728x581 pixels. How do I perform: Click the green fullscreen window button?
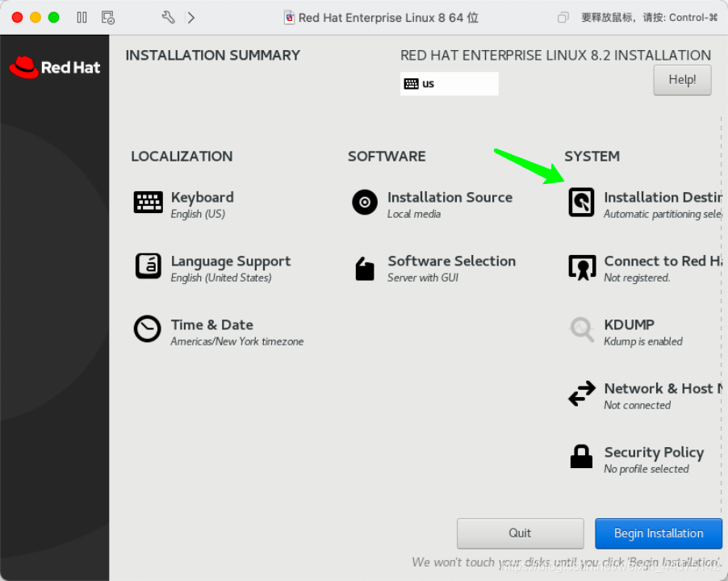[x=54, y=18]
